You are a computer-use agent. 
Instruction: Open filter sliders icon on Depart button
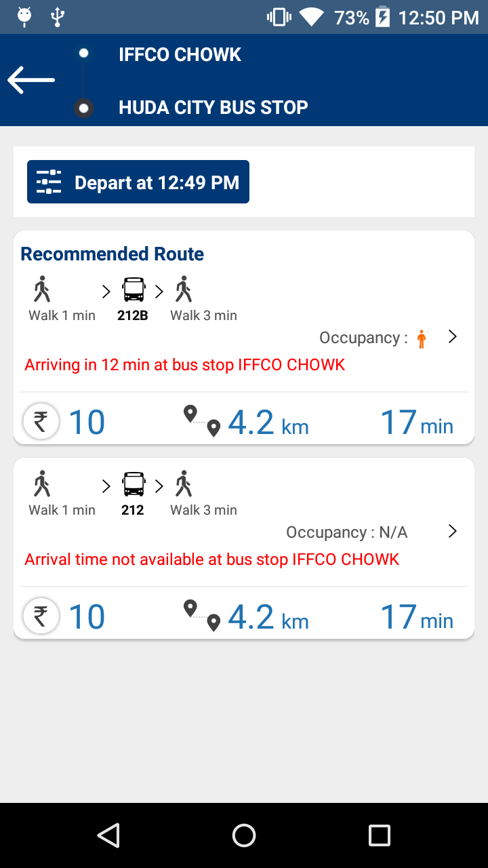[49, 182]
